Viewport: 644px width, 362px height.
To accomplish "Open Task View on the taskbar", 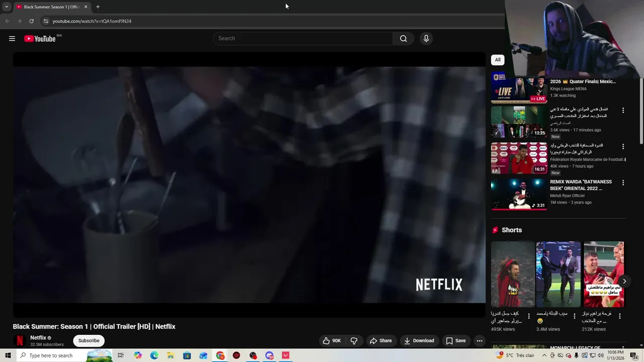I will click(x=121, y=355).
